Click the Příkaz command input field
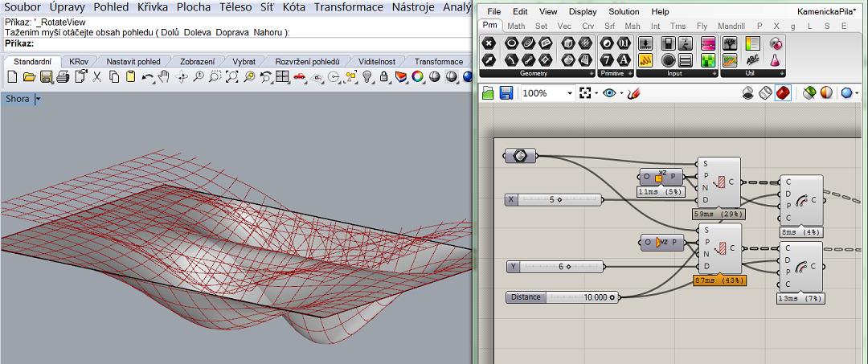 (241, 43)
